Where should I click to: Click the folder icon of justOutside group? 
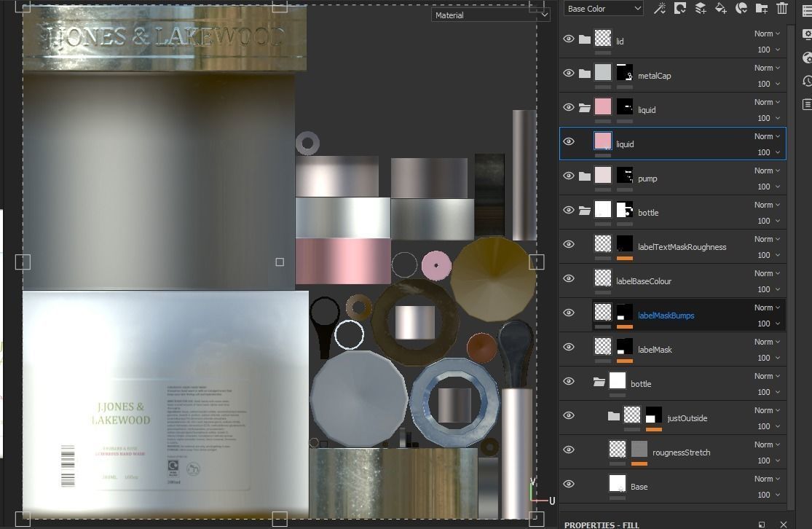coord(614,415)
